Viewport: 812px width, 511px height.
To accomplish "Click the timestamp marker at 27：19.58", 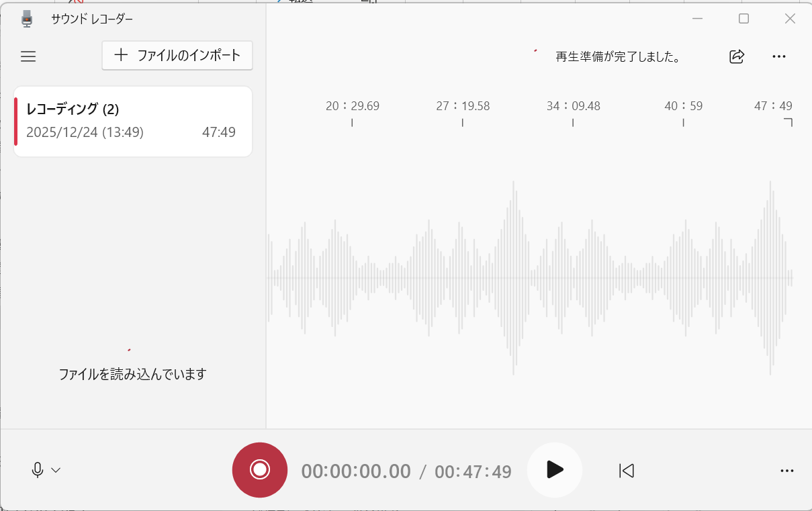I will tap(462, 105).
